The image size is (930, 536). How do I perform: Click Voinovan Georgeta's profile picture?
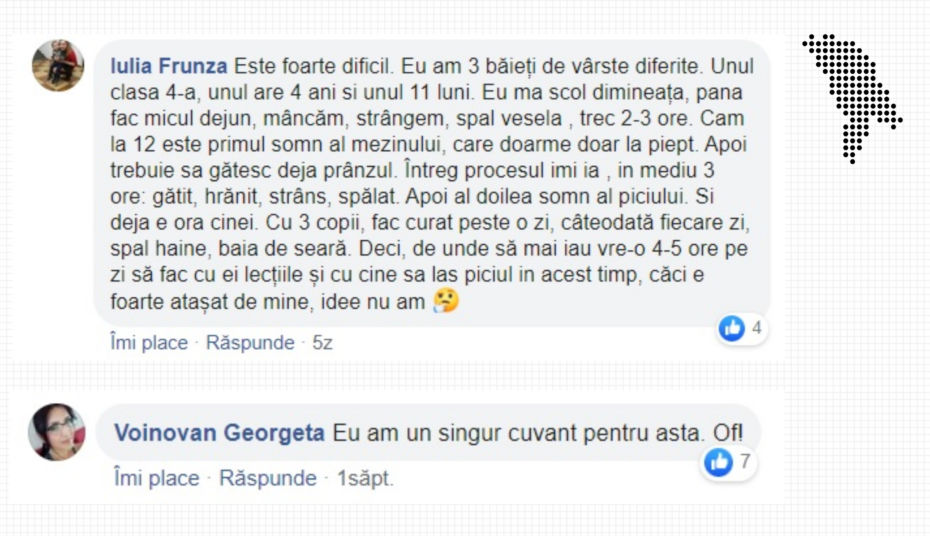point(57,432)
